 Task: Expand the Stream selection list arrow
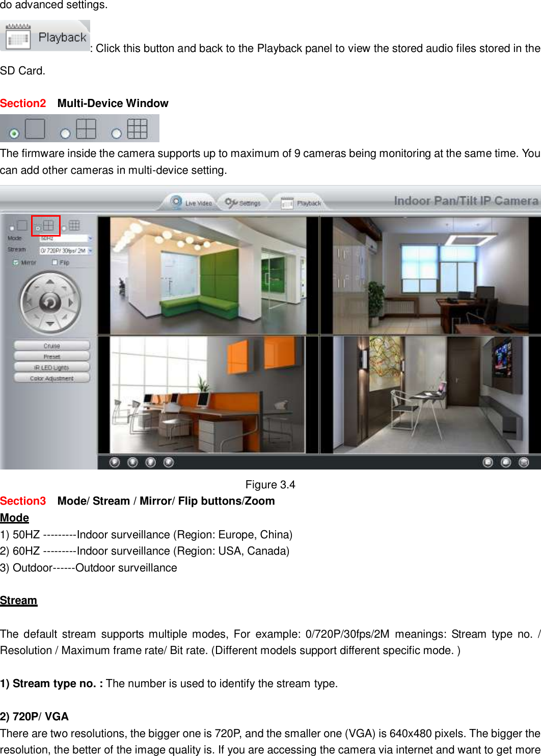90,250
